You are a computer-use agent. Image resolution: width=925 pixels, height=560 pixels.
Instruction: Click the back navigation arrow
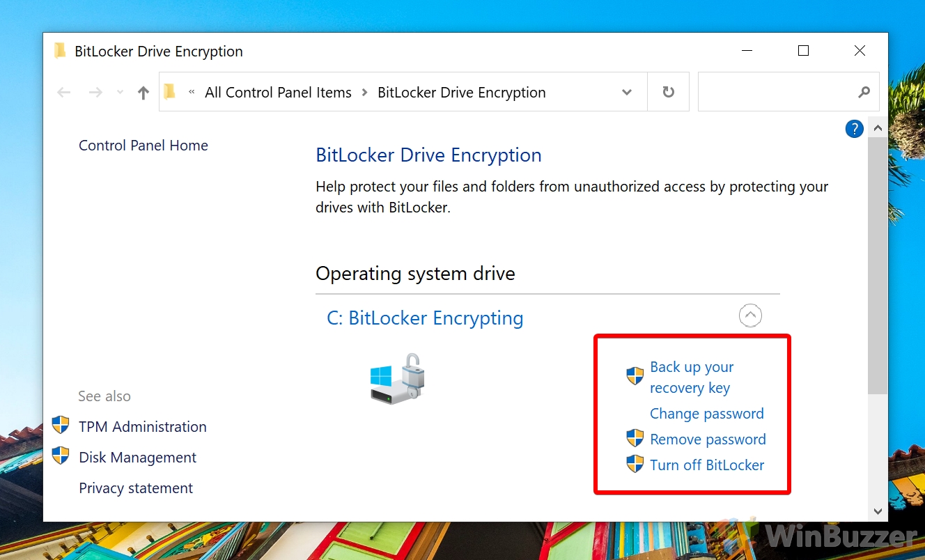pyautogui.click(x=63, y=91)
